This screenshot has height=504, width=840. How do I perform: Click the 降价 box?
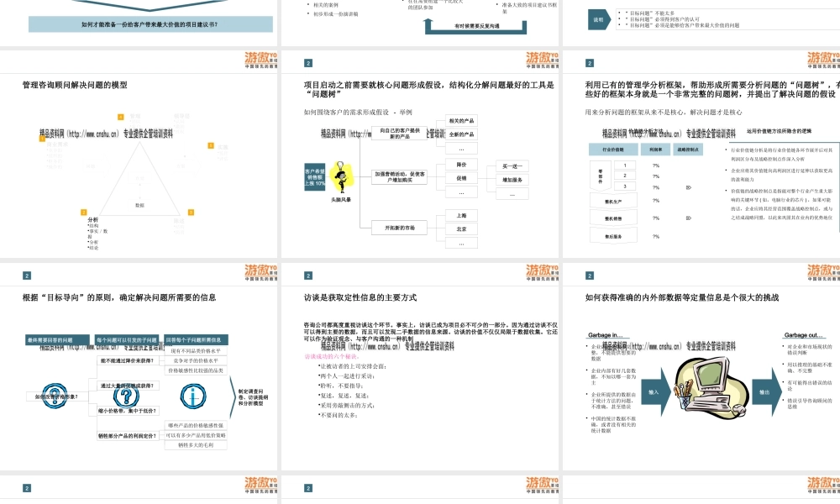point(461,165)
